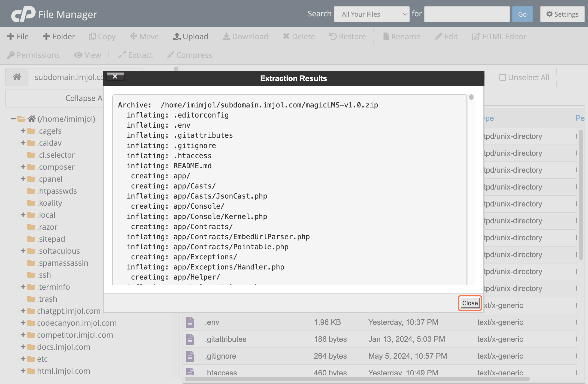Click the Go search button
This screenshot has width=588, height=384.
coord(522,14)
